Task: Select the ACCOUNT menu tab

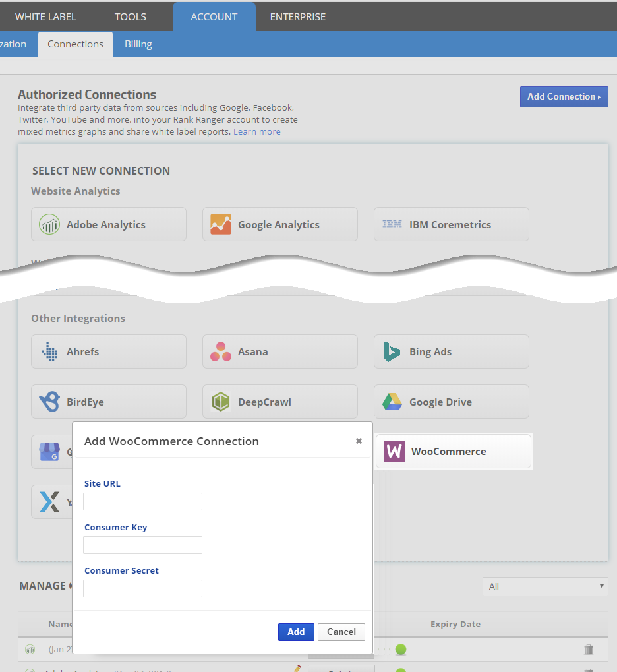Action: (x=214, y=16)
